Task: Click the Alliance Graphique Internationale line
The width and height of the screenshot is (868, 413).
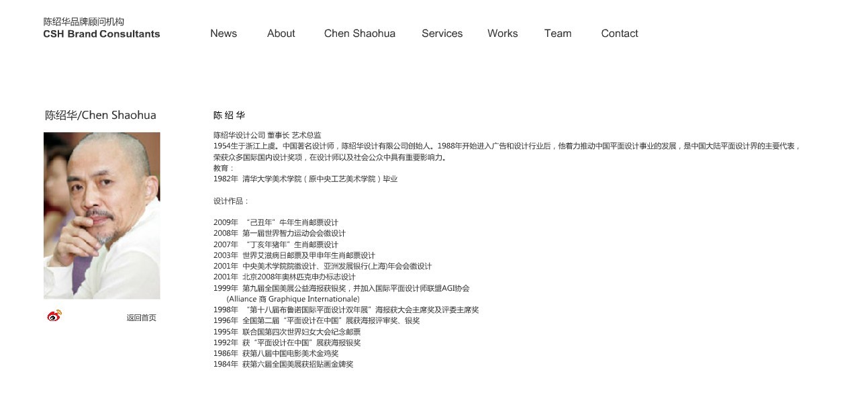Action: tap(293, 300)
